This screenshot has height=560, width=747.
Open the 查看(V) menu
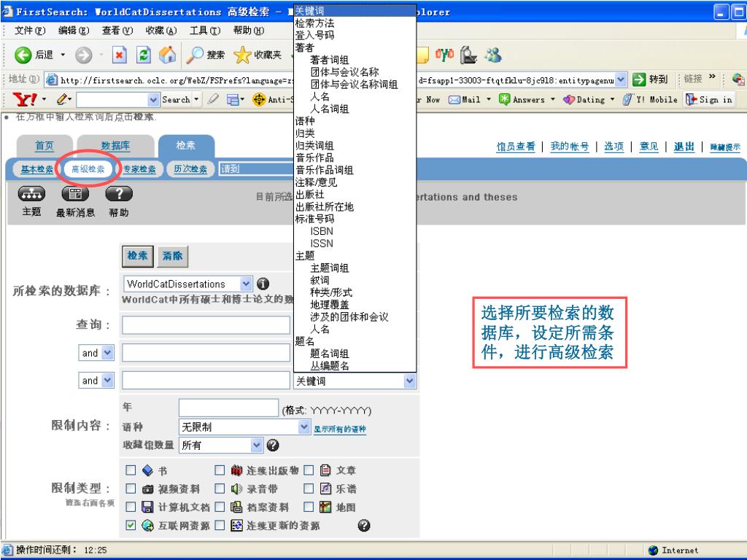[117, 31]
